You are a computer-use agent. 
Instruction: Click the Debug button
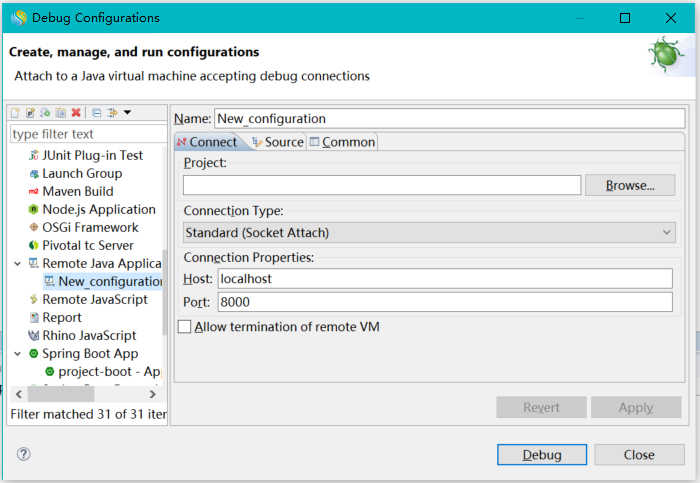(541, 454)
